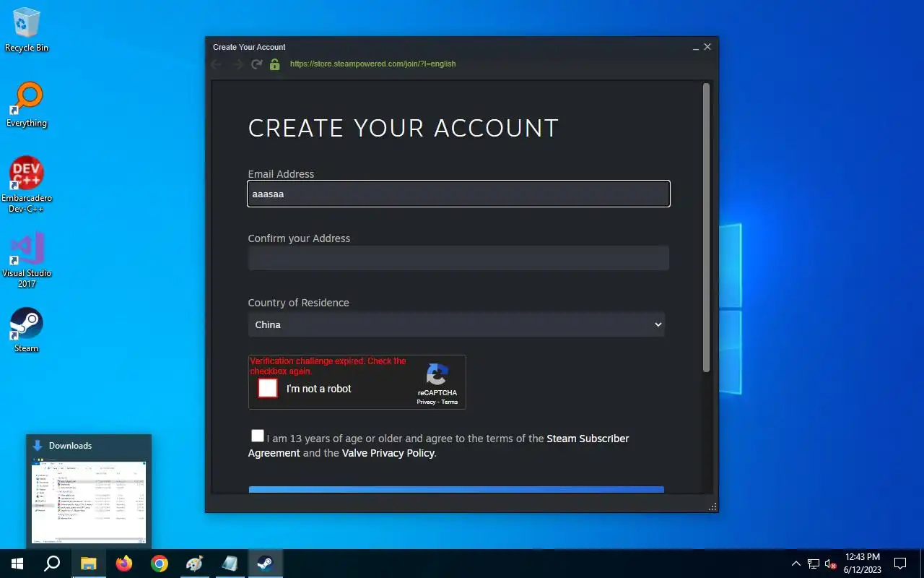Open File Explorer from taskbar
This screenshot has width=924, height=578.
tap(88, 564)
